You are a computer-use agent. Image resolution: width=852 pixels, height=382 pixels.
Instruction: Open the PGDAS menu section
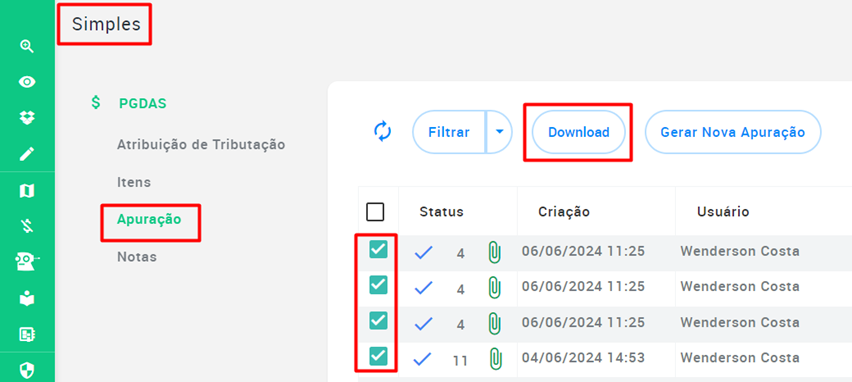point(142,103)
